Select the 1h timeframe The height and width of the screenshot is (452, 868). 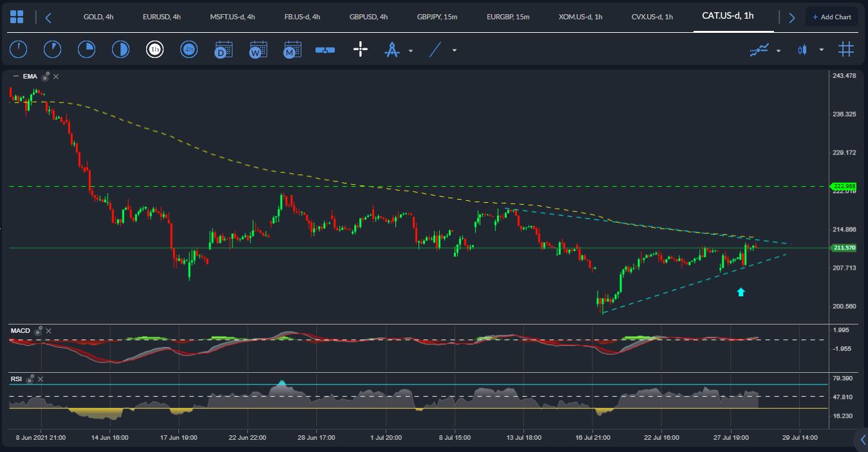point(154,49)
